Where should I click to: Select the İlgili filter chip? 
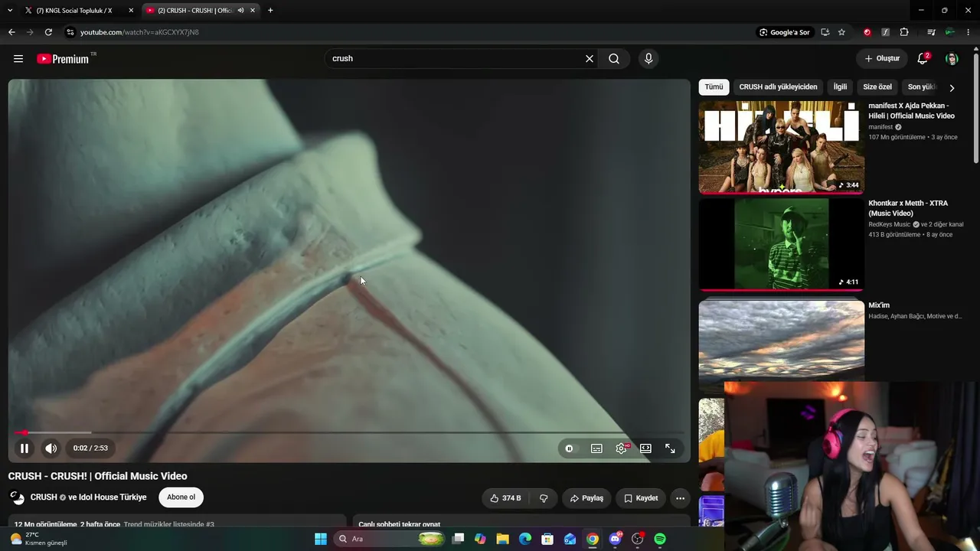(840, 87)
